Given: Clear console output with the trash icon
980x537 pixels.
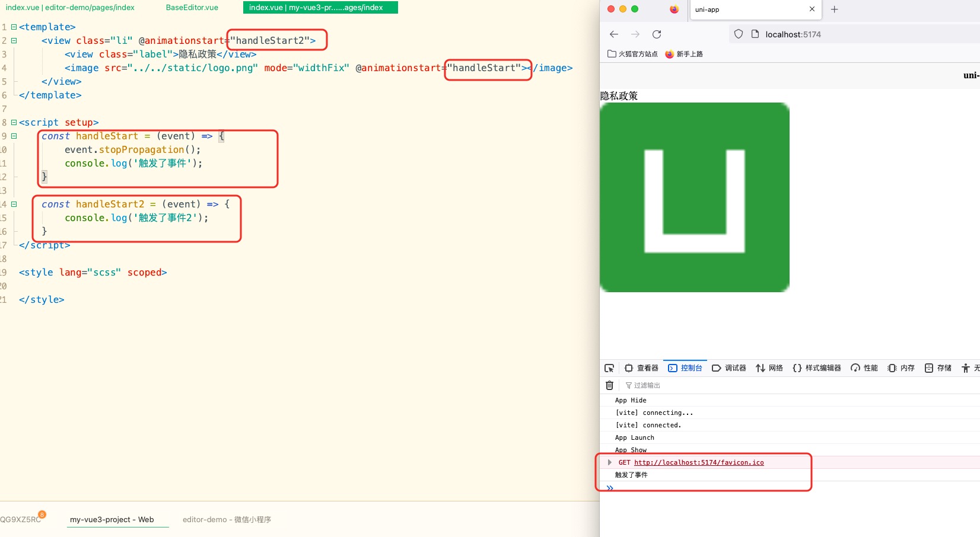Looking at the screenshot, I should coord(609,385).
